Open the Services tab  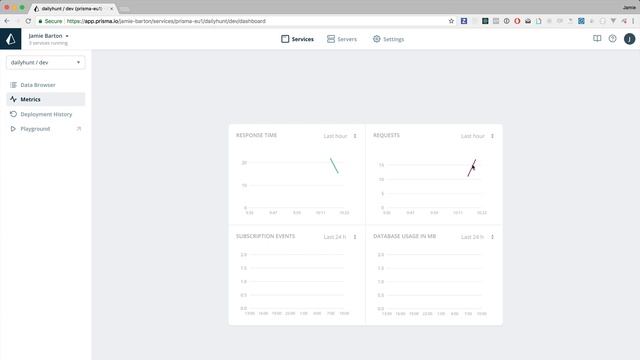click(297, 39)
